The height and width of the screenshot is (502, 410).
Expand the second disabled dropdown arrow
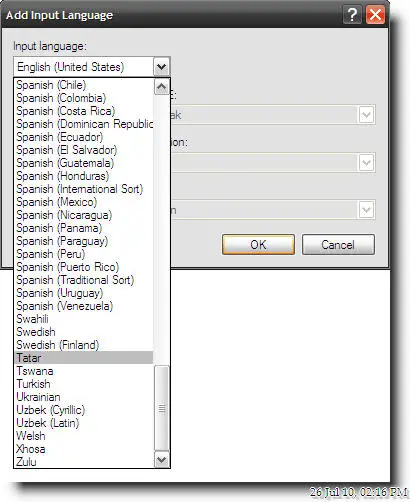[366, 163]
